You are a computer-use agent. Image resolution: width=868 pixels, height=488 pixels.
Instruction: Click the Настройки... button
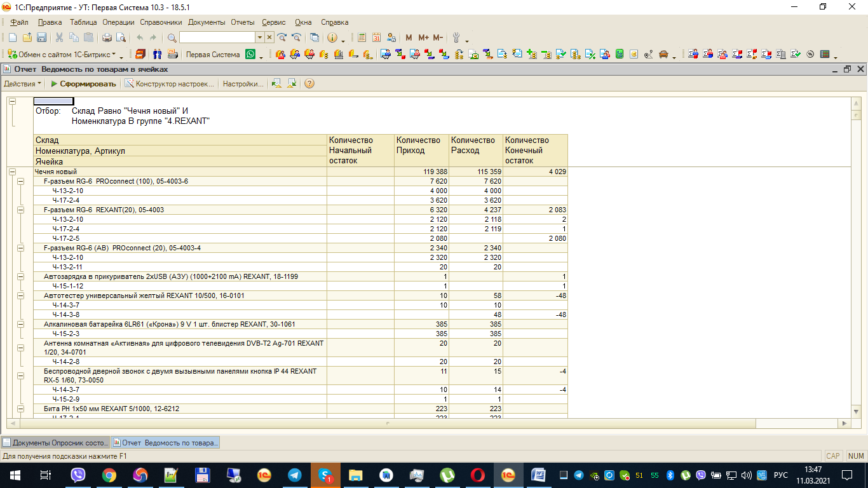[243, 83]
